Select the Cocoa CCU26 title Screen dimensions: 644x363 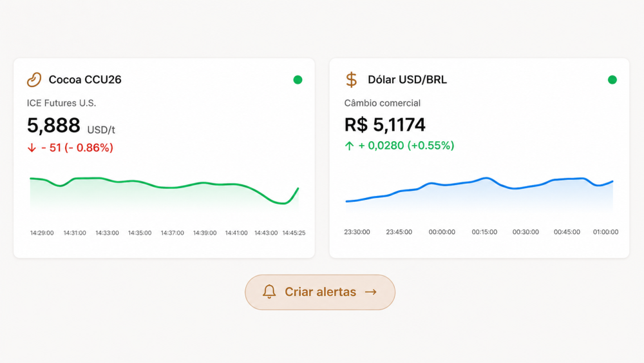tap(85, 80)
